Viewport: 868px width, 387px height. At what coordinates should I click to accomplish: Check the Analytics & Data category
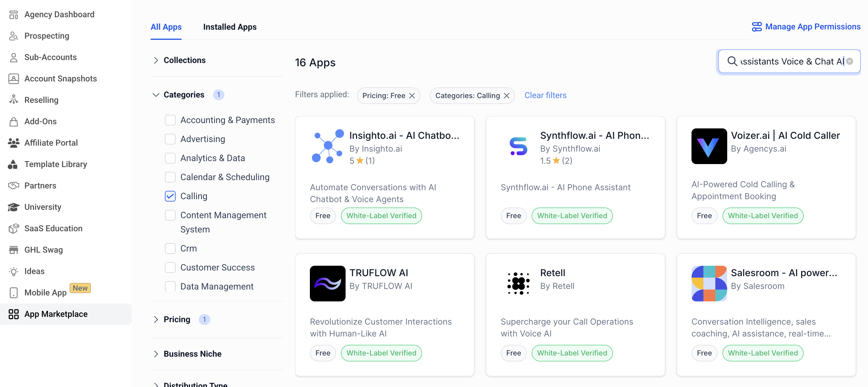click(x=171, y=158)
